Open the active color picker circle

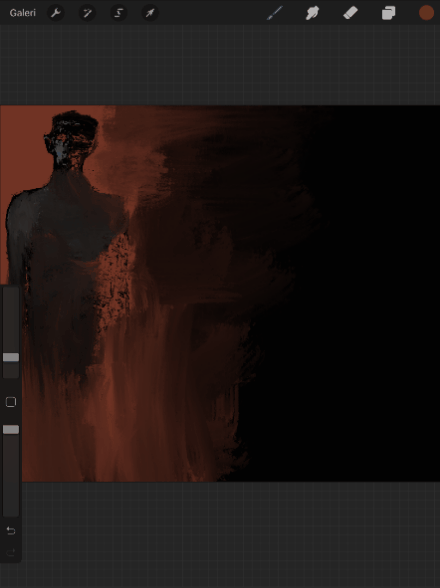pyautogui.click(x=426, y=13)
